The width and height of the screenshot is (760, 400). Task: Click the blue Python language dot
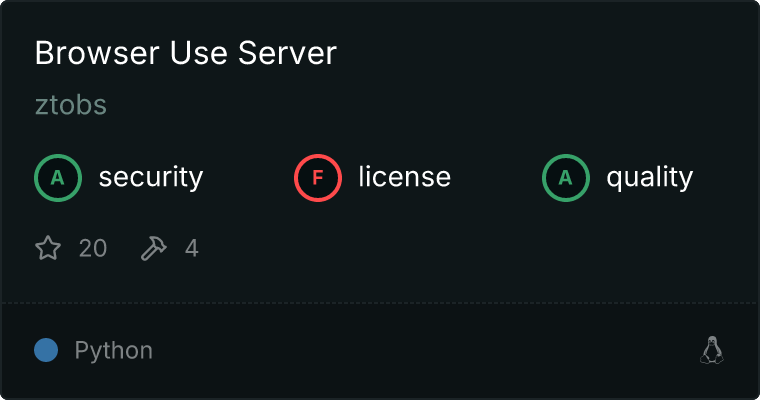46,350
